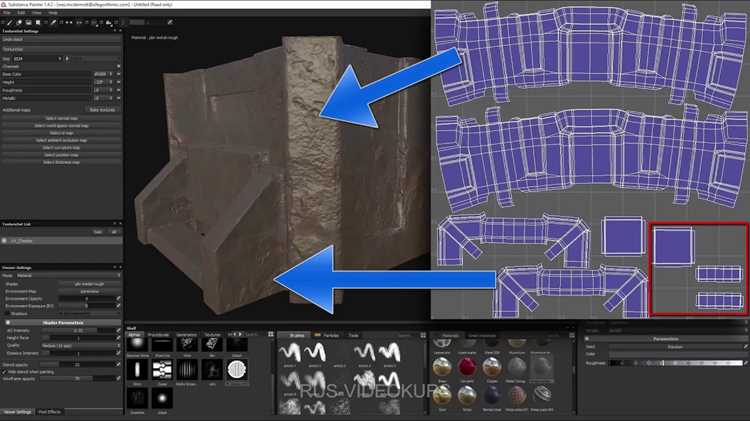Toggle visibility of the texture set in the list

coord(5,241)
